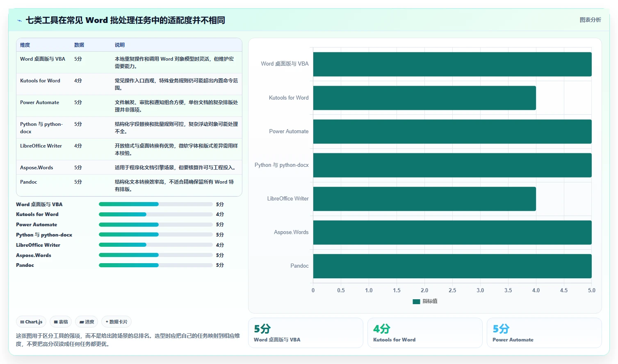Click description starting 结构化字段替换
This screenshot has width=618, height=364.
coord(176,128)
